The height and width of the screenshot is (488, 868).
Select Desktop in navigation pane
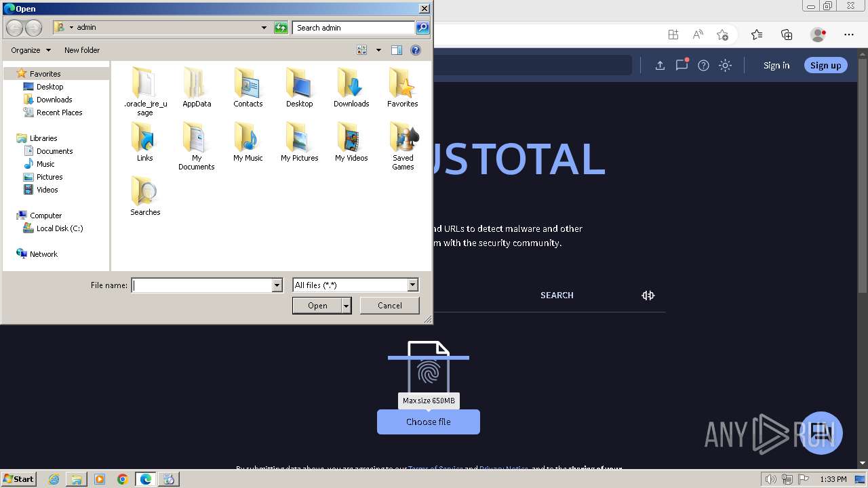pos(50,87)
